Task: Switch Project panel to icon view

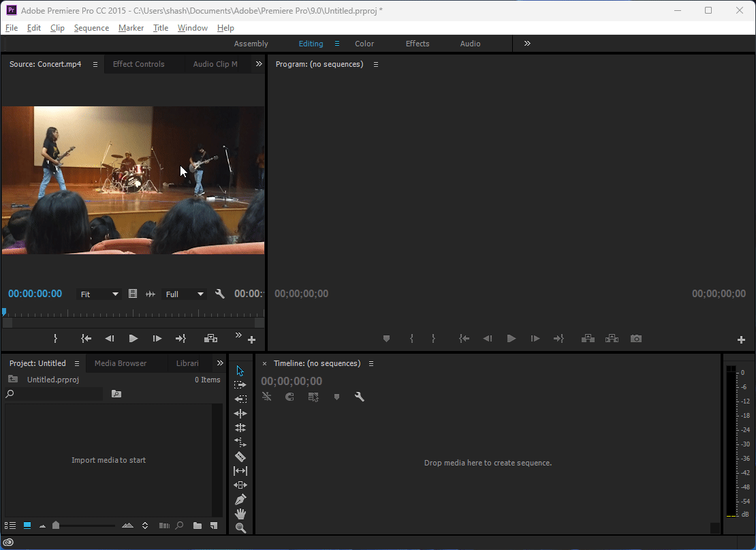Action: (x=27, y=525)
